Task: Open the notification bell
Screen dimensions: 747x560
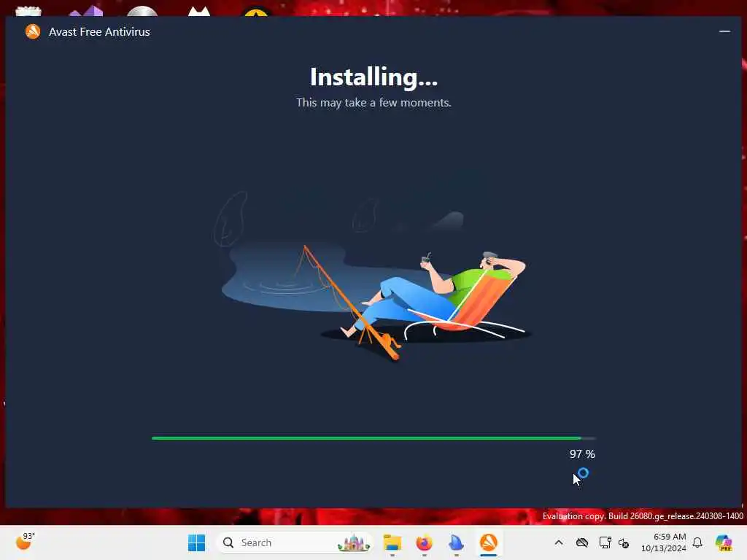Action: pos(697,542)
